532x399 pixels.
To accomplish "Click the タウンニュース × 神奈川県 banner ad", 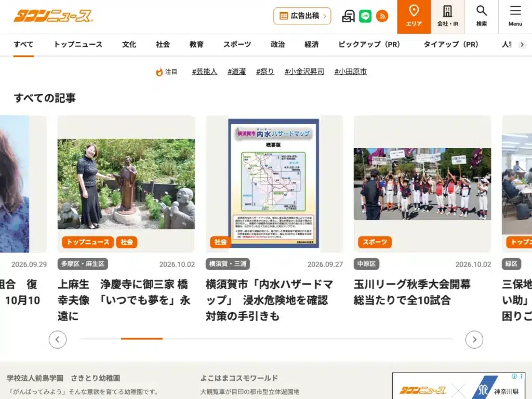I will [x=459, y=386].
